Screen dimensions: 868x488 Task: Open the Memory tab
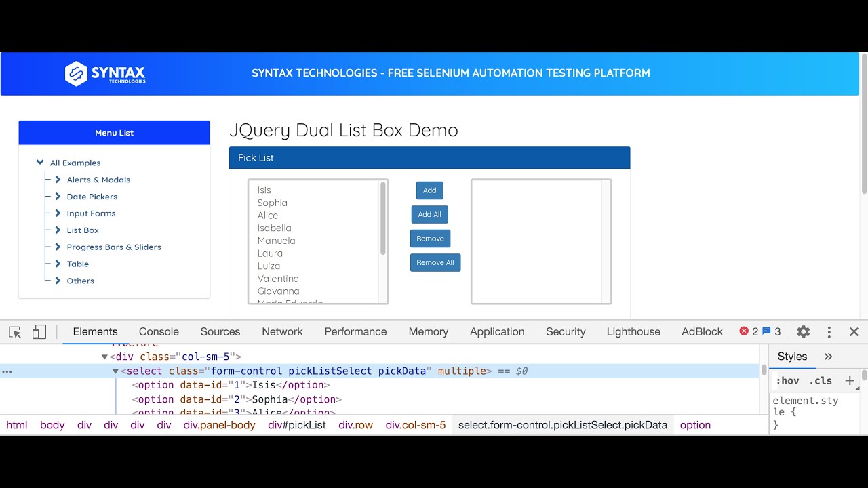point(428,332)
